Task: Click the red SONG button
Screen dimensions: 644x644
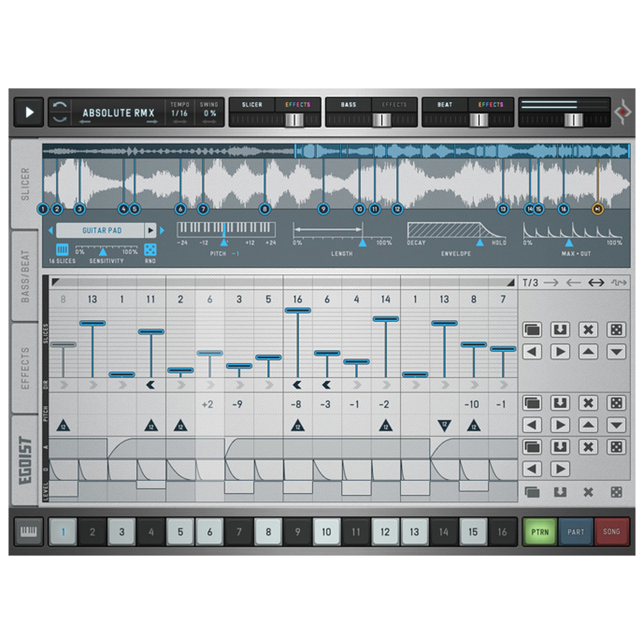Action: (611, 532)
